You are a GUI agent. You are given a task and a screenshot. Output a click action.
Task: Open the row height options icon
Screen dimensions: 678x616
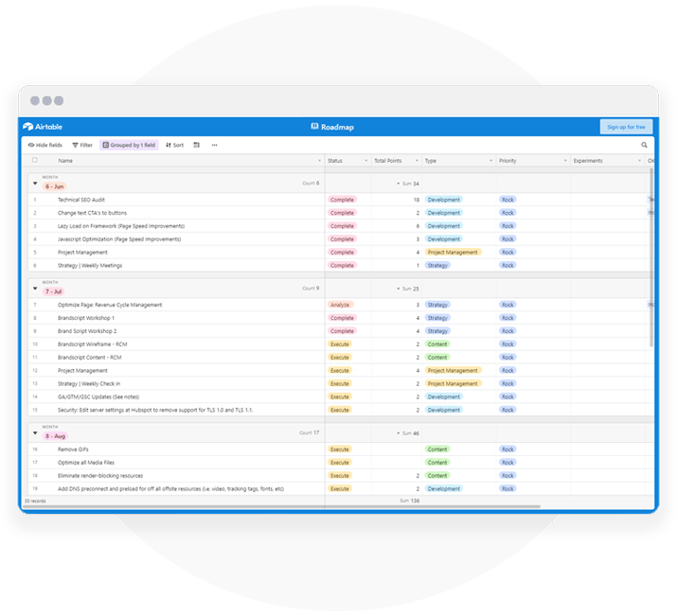[197, 145]
